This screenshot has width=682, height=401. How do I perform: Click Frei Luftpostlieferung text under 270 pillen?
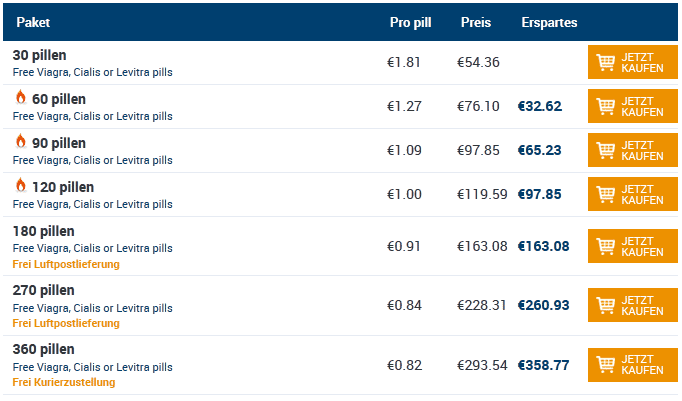pos(66,323)
